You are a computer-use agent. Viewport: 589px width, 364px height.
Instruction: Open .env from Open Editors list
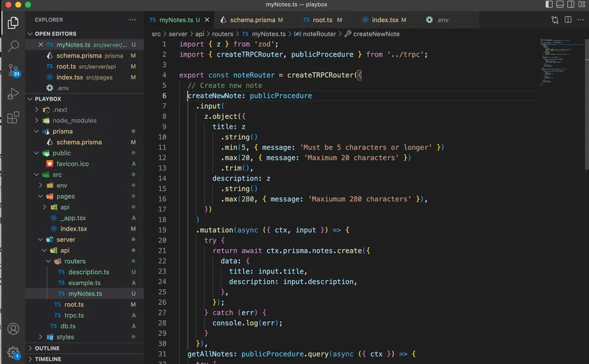84,88
